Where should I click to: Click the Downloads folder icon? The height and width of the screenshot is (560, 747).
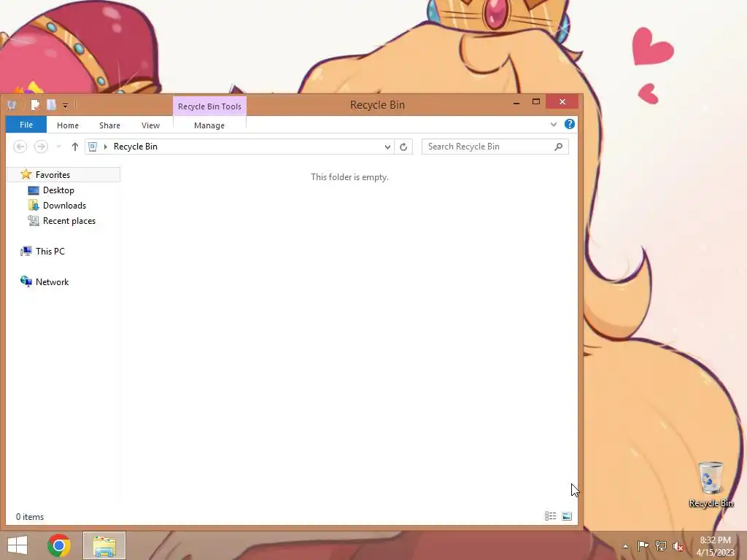(34, 205)
